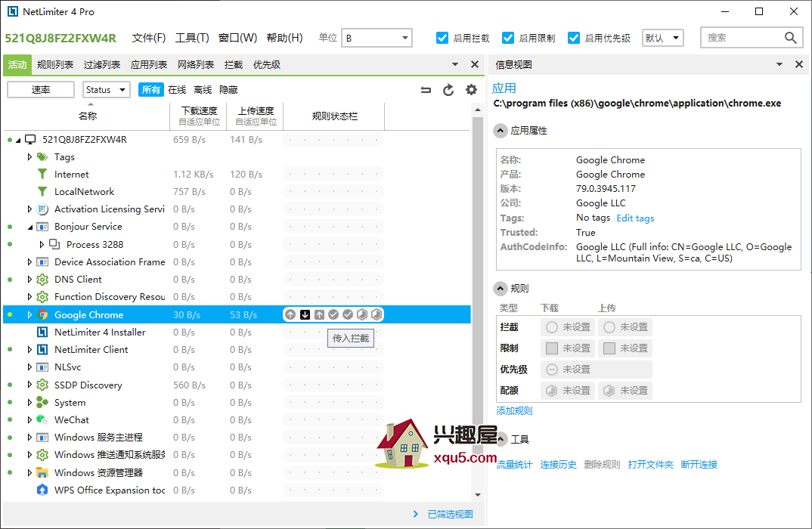Toggle the 启用优先级 checkbox
The image size is (812, 529).
pos(574,38)
